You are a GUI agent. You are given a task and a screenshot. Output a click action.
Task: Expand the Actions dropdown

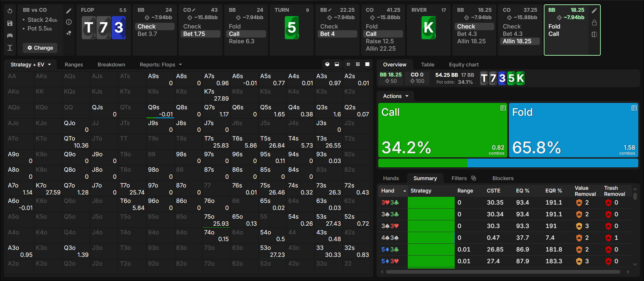click(x=396, y=96)
